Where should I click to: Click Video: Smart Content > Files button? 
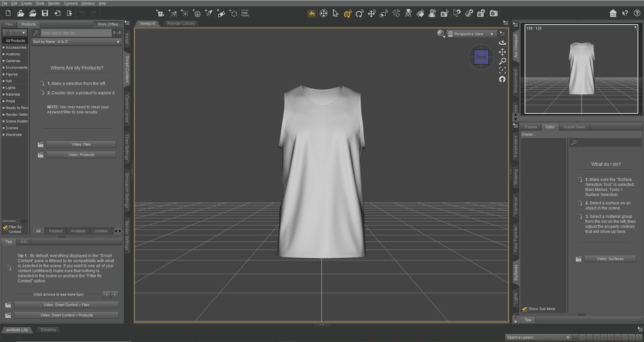(66, 305)
